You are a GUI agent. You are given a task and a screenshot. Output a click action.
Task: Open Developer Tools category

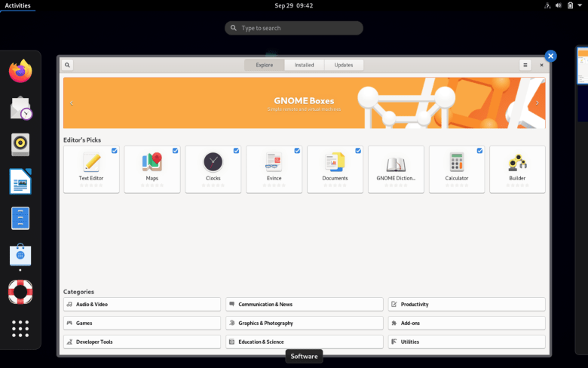pos(142,342)
